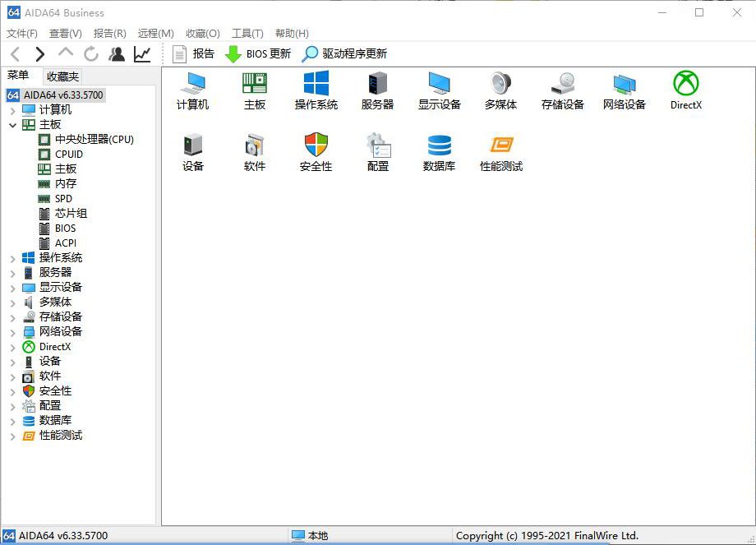Screen dimensions: 756x545
Task: Click the 驱动程序更新 button
Action: coord(344,54)
